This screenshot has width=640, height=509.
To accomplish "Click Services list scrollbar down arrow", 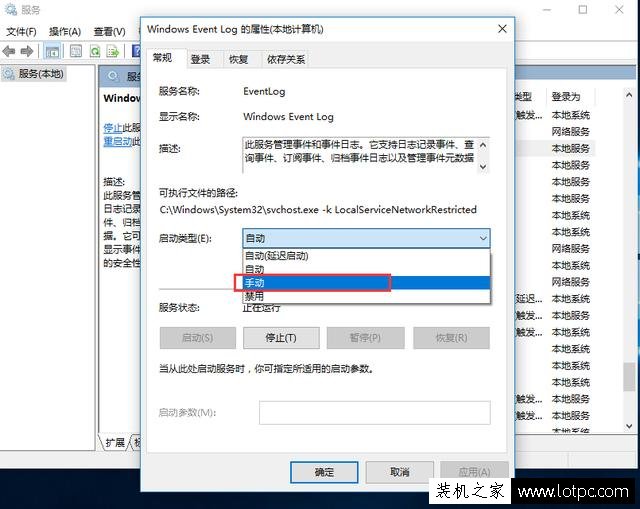I will pyautogui.click(x=629, y=426).
